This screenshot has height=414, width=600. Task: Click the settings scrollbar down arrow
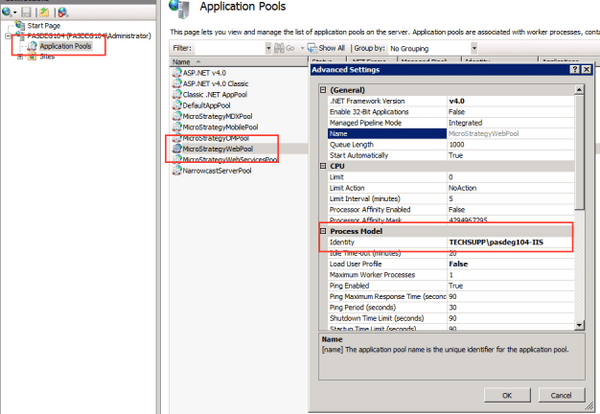[579, 325]
